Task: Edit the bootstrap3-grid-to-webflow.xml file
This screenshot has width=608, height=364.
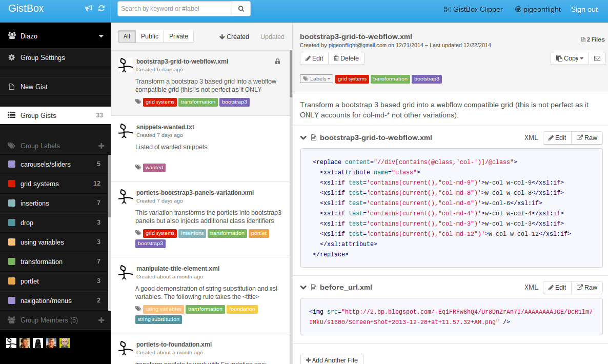Action: [557, 137]
